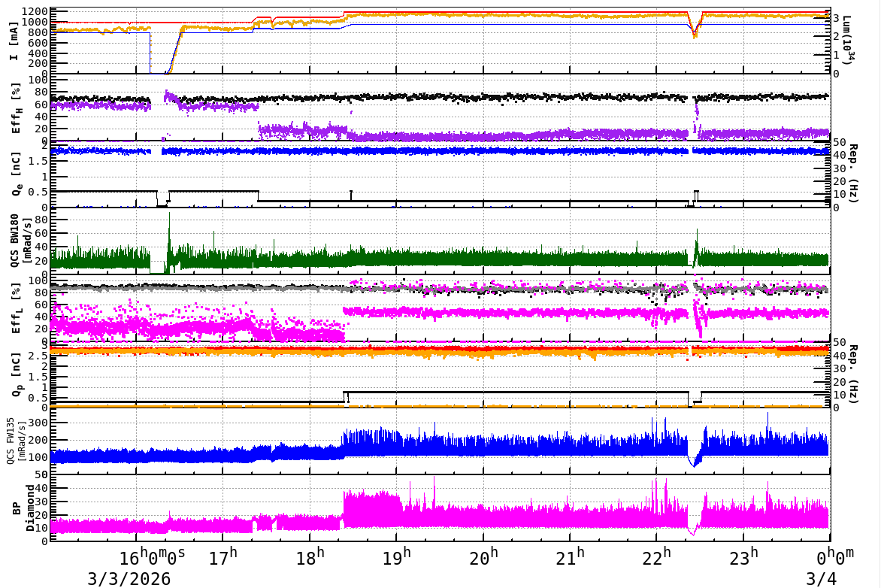Select the '19h' time tick label
Image resolution: width=881 pixels, height=588 pixels.
click(397, 557)
